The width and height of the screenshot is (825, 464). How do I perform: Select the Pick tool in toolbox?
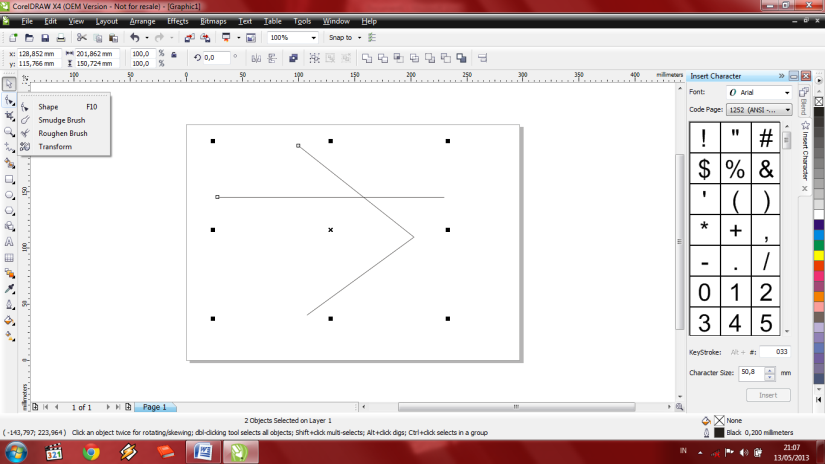9,84
